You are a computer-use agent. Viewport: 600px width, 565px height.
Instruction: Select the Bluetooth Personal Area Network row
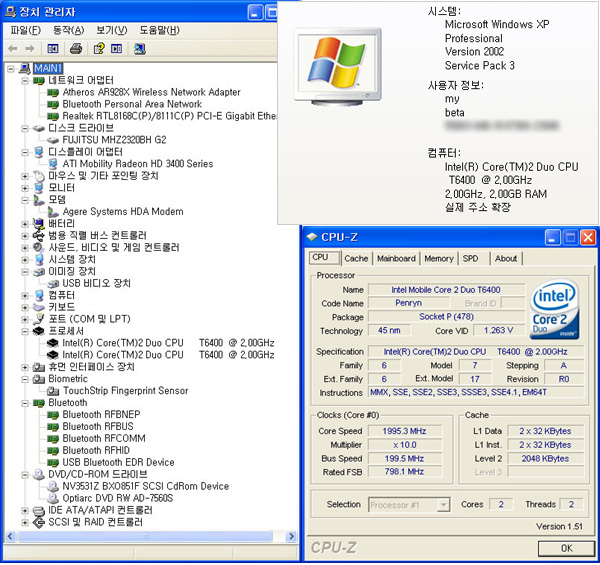tap(132, 104)
